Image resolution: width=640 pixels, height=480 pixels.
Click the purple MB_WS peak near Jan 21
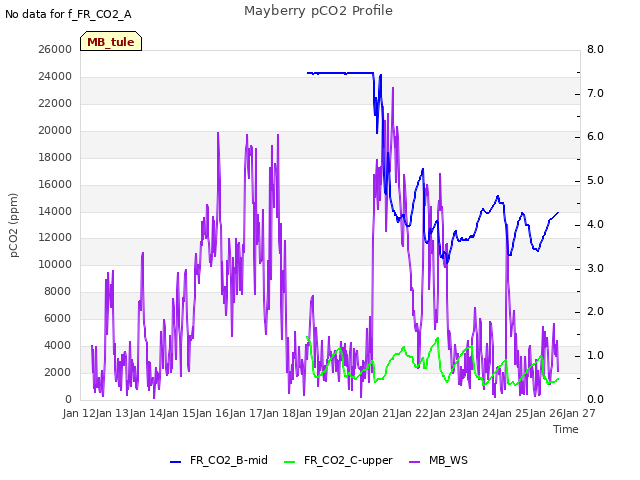tap(393, 88)
